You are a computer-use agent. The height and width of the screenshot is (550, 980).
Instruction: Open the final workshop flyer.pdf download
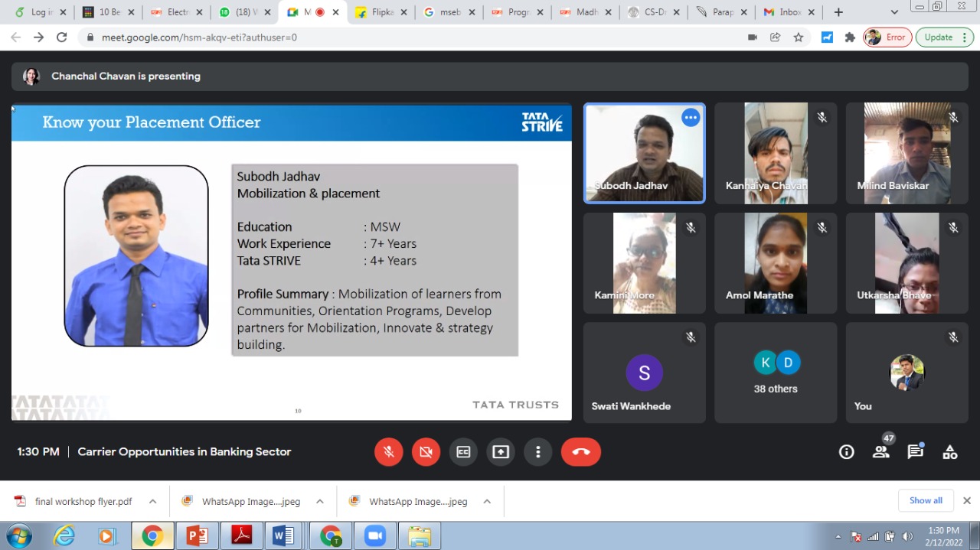point(74,502)
